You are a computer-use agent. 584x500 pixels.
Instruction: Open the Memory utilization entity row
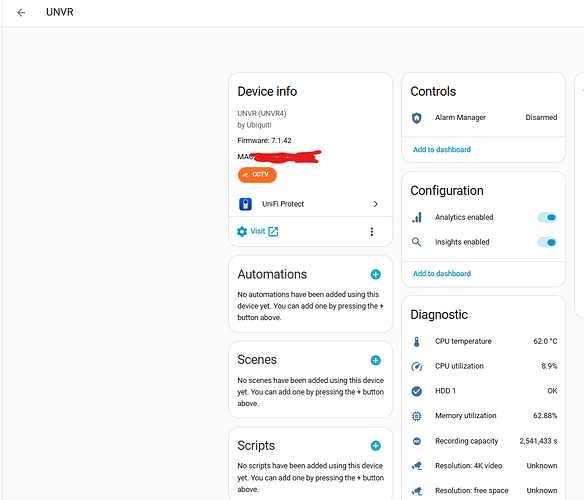click(x=484, y=416)
